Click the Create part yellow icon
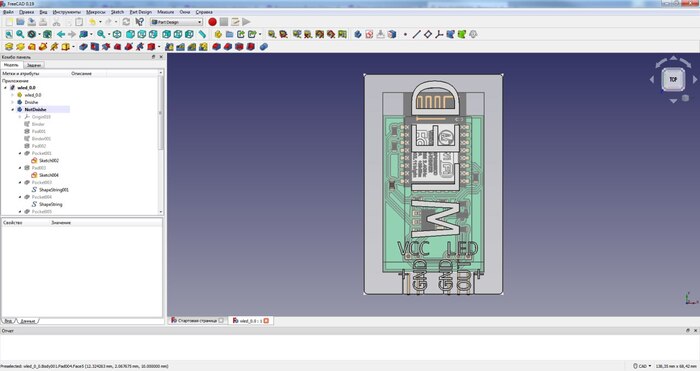This screenshot has height=371, width=700. (218, 34)
